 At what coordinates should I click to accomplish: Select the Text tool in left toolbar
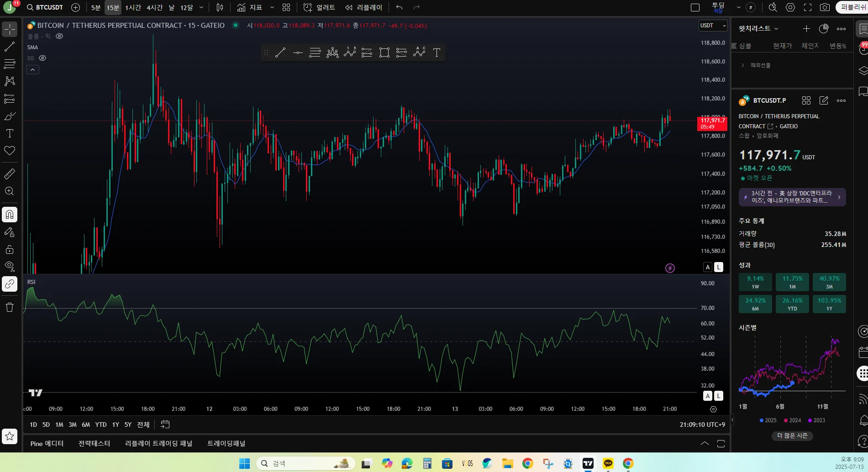click(10, 133)
